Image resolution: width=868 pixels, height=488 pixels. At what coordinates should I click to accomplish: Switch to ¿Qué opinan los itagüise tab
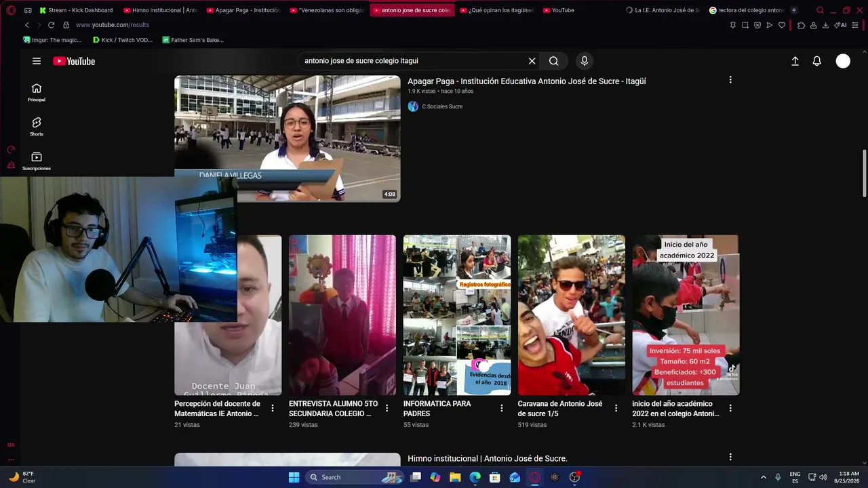(x=497, y=10)
